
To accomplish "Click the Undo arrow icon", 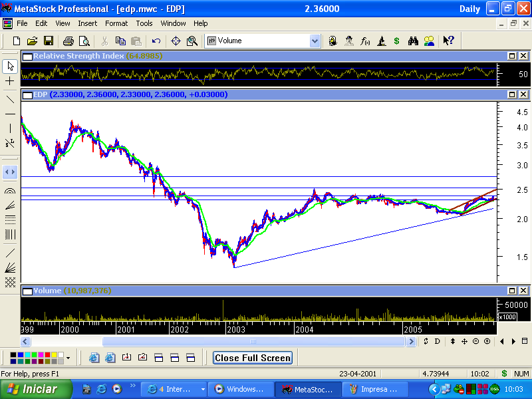I will (x=156, y=41).
